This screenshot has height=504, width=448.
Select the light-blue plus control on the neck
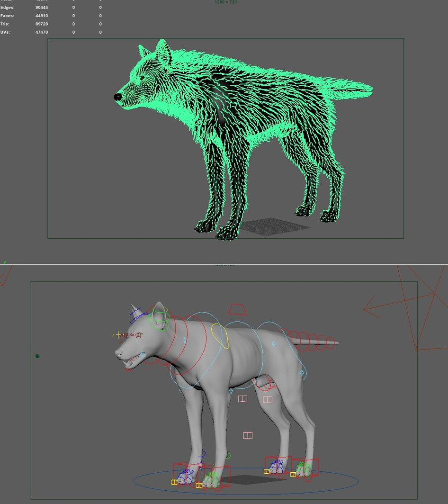point(185,340)
